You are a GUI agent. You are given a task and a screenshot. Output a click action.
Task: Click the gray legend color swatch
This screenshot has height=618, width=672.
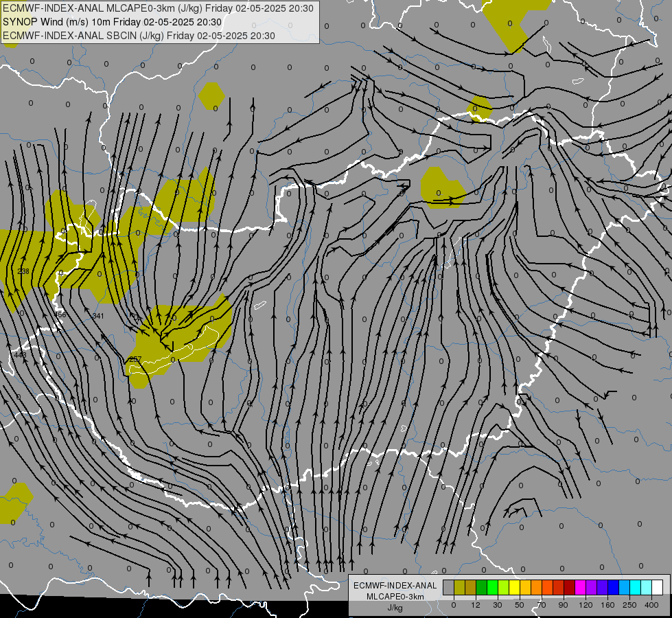[x=449, y=587]
